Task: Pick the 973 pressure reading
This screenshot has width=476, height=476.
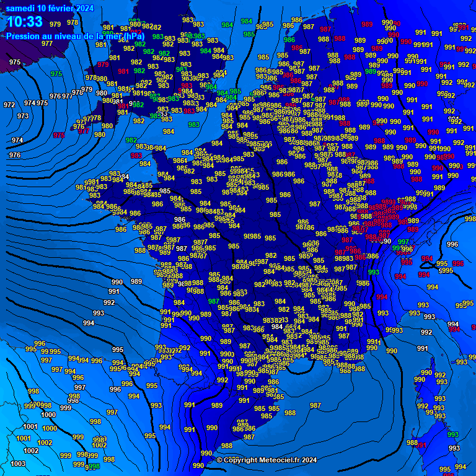Action: 23,116
